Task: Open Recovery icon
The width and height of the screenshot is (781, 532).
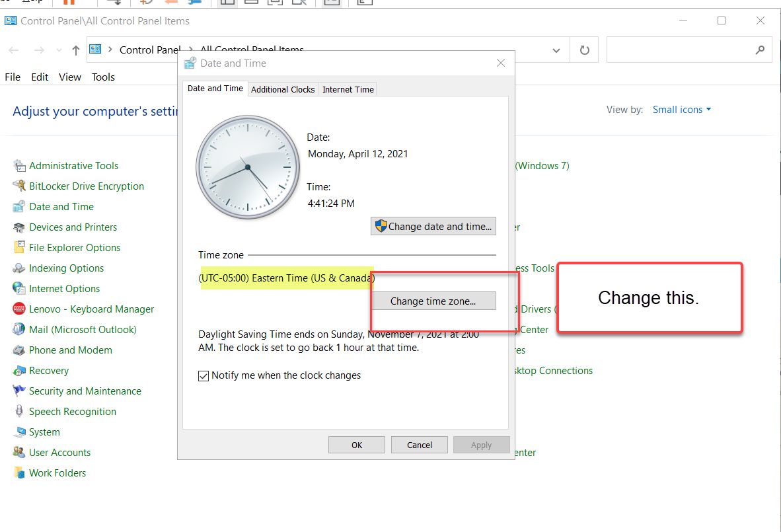Action: pyautogui.click(x=19, y=371)
